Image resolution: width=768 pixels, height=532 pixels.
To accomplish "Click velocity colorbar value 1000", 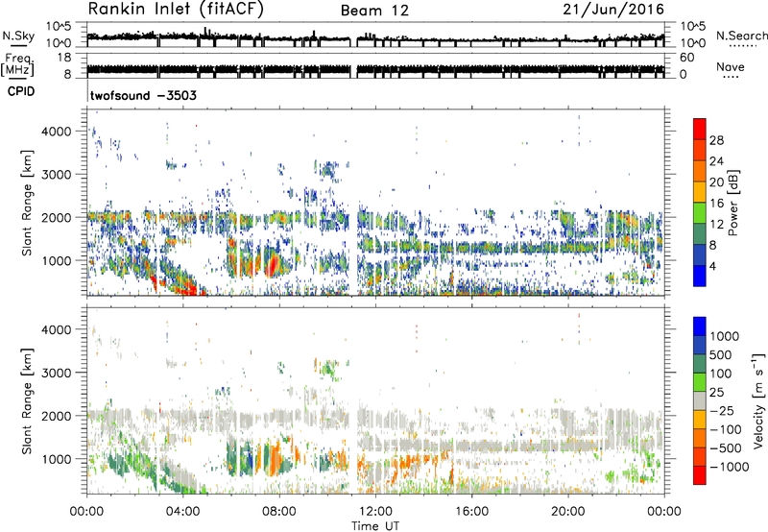I will point(724,336).
